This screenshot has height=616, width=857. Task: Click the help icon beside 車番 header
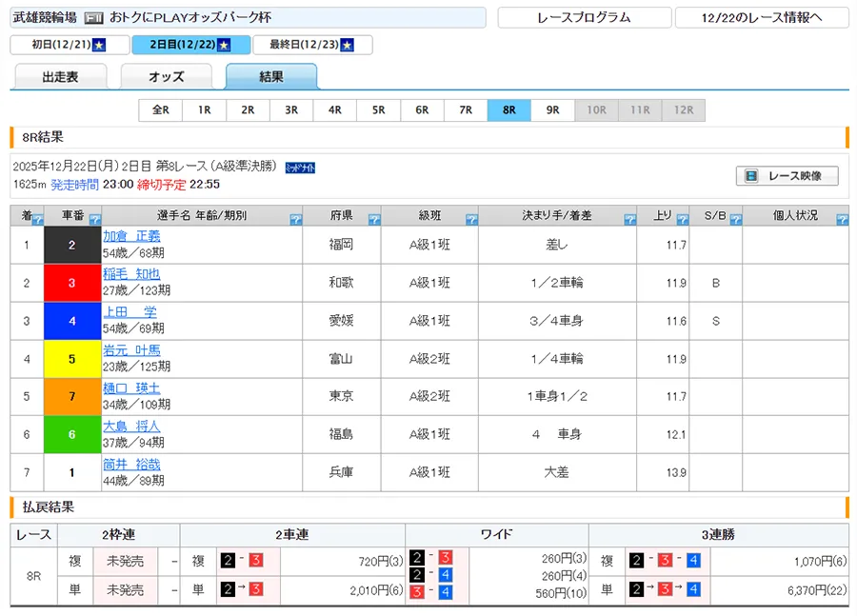pyautogui.click(x=95, y=220)
